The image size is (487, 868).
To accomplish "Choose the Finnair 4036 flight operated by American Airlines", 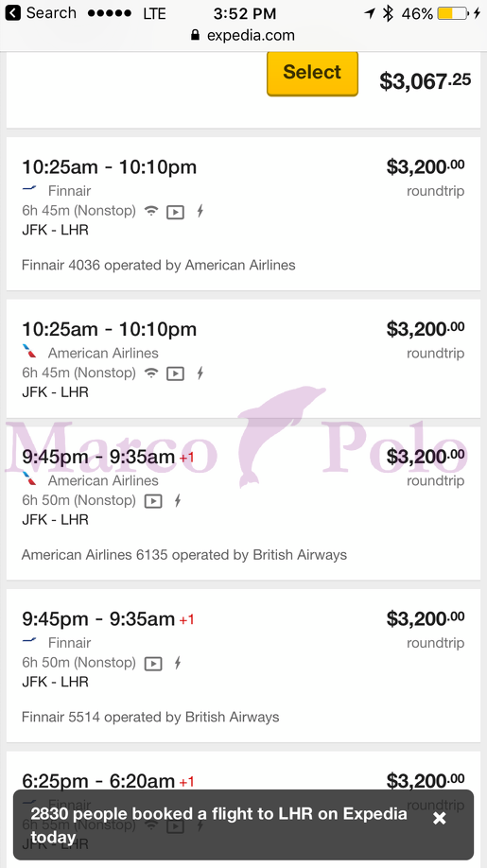I will [244, 214].
